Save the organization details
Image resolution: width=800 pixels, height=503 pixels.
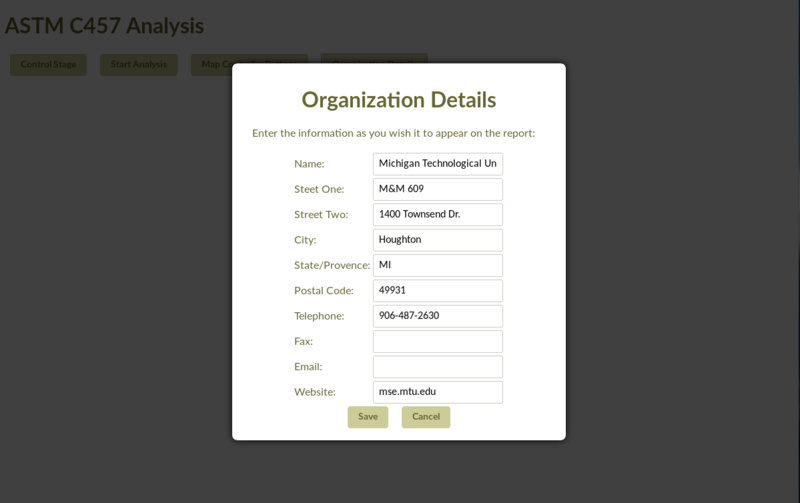(x=368, y=417)
